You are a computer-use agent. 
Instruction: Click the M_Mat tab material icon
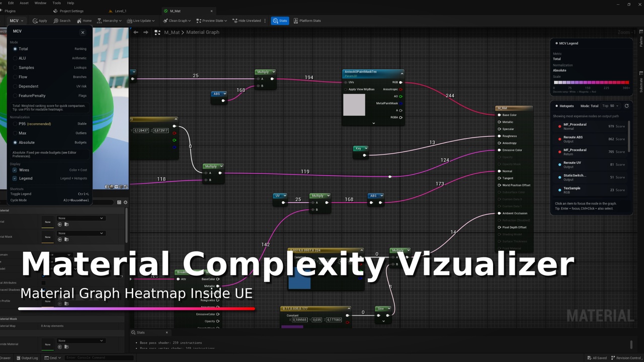[x=166, y=11]
